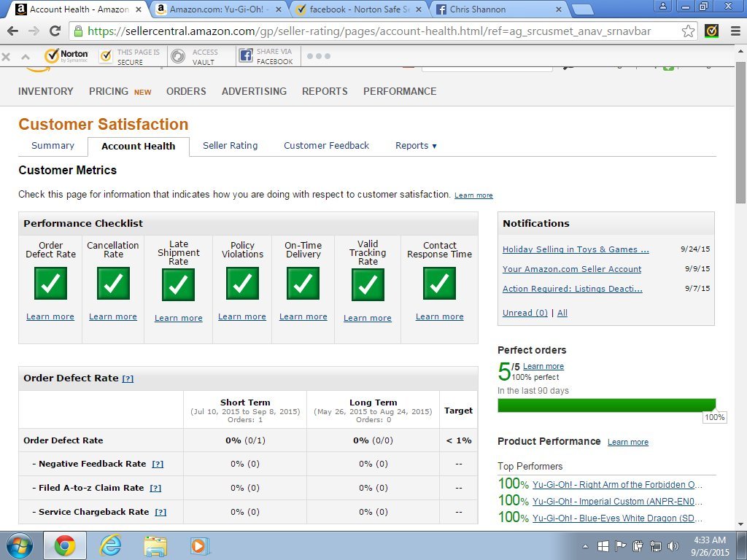Click help [?] next to Service Chargeback Rate

(x=160, y=512)
